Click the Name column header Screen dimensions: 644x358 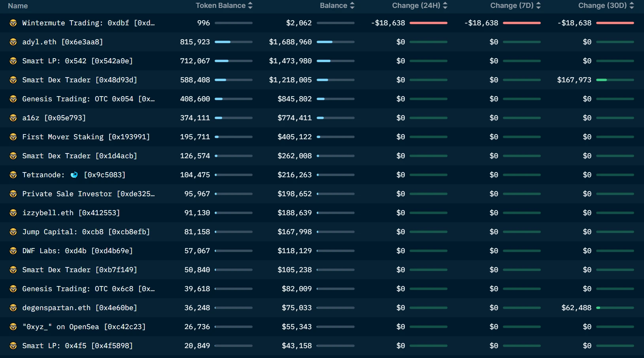(x=18, y=6)
